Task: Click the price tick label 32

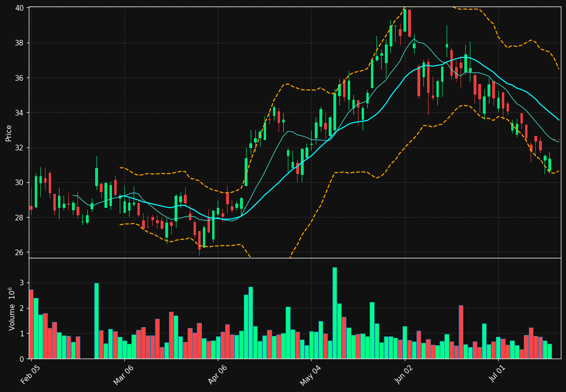Action: point(20,148)
